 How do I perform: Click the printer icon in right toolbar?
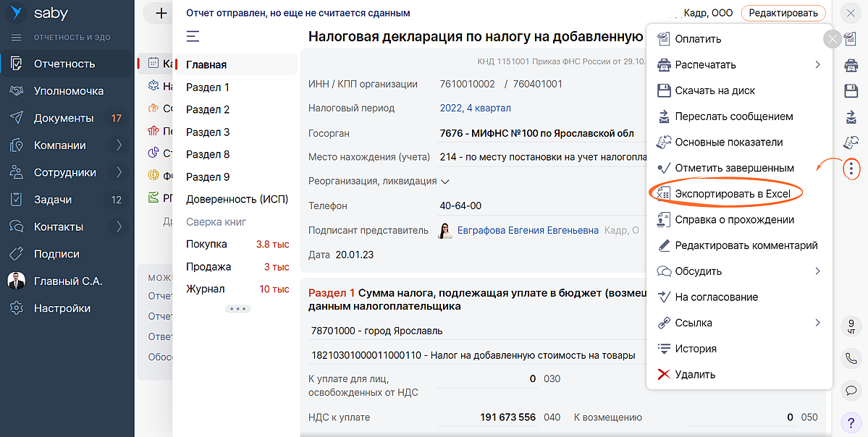coord(851,66)
